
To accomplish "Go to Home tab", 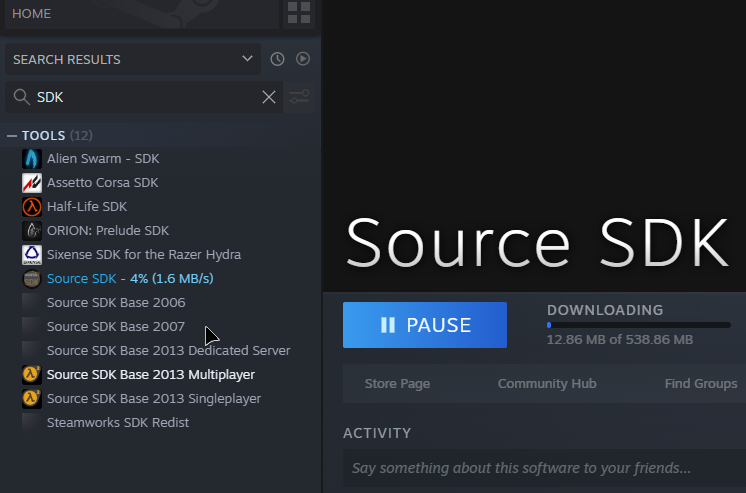I will pos(142,13).
